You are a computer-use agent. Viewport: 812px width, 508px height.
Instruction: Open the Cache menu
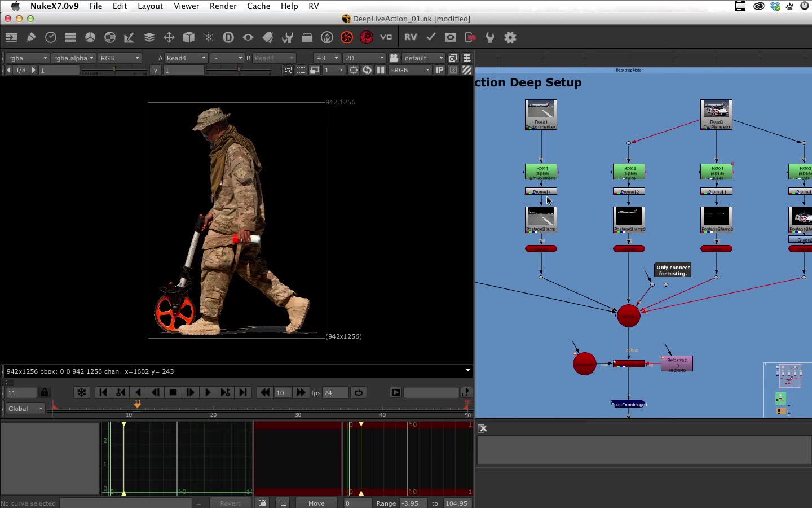click(258, 6)
